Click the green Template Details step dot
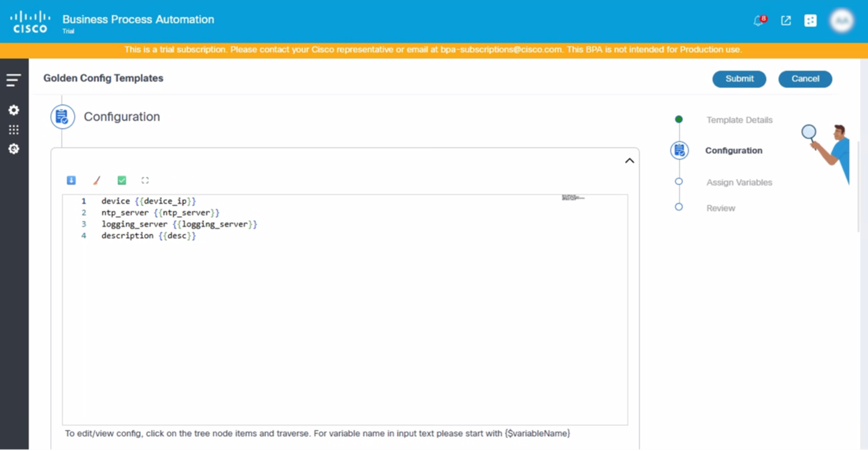Viewport: 868px width, 451px height. [679, 119]
